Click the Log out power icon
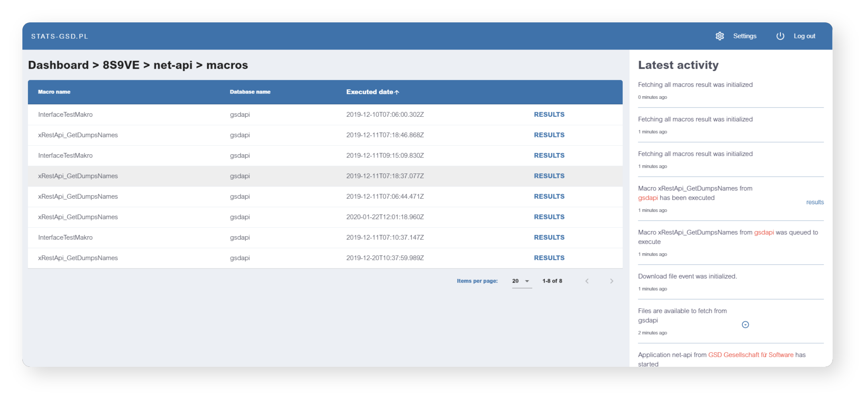 [x=780, y=36]
